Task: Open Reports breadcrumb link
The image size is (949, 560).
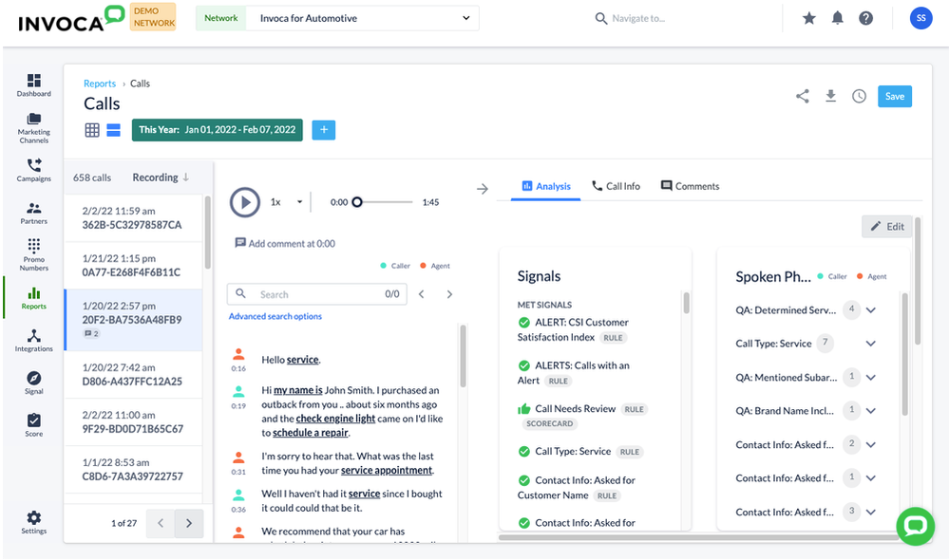Action: [100, 84]
